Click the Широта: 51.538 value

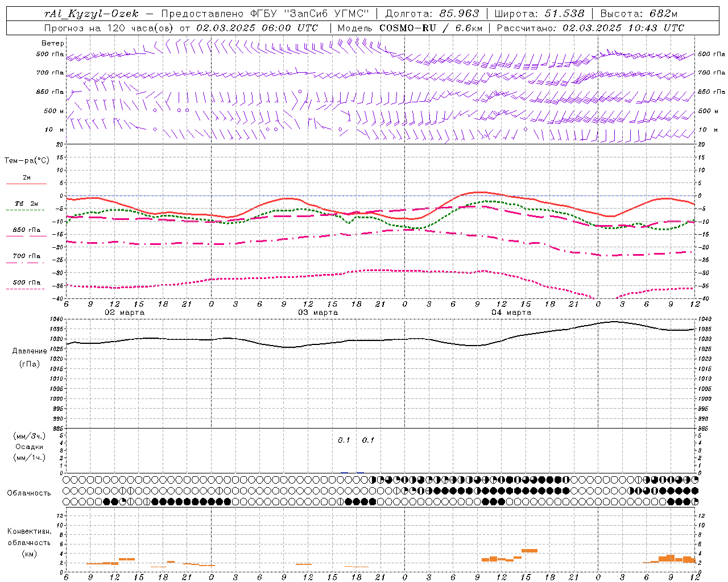[x=539, y=14]
